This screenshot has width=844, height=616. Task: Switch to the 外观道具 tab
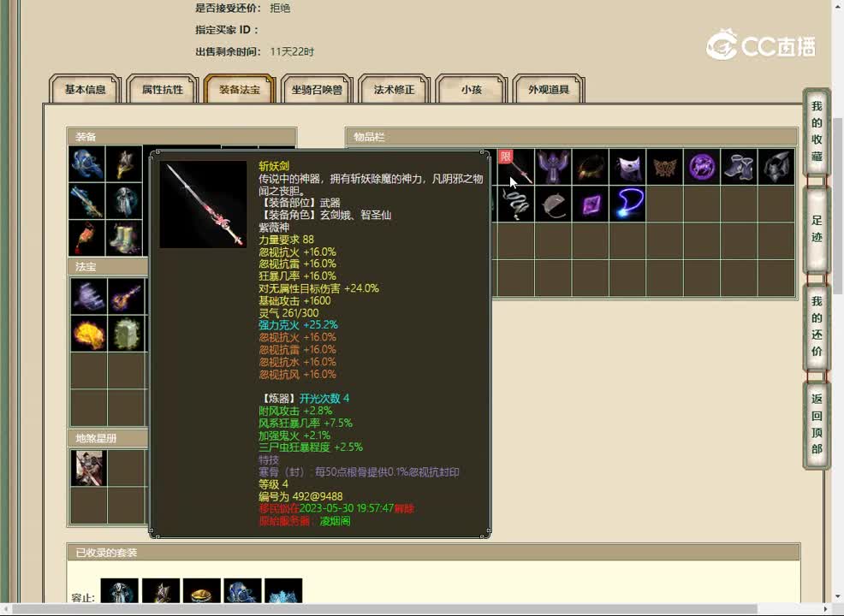pos(548,88)
